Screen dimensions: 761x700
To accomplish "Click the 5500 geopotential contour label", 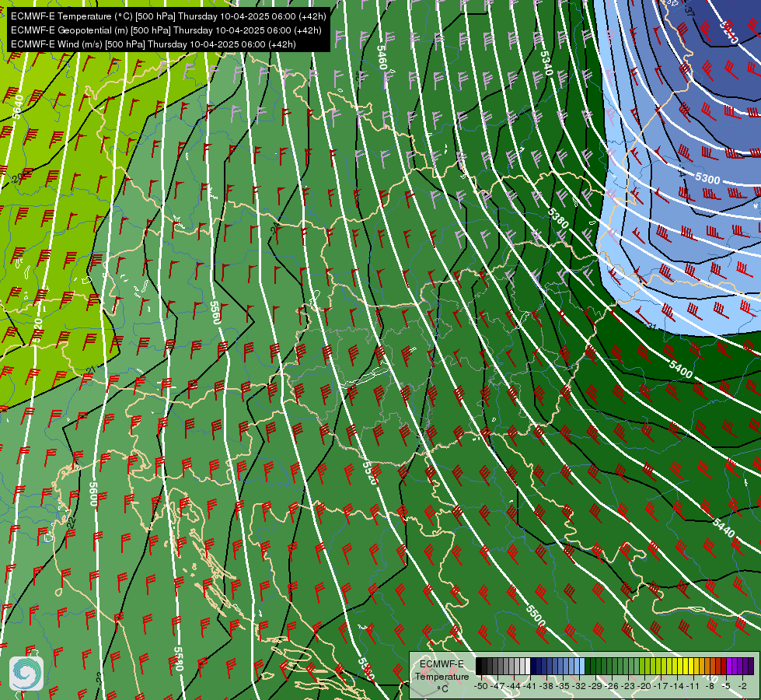I will pyautogui.click(x=536, y=616).
